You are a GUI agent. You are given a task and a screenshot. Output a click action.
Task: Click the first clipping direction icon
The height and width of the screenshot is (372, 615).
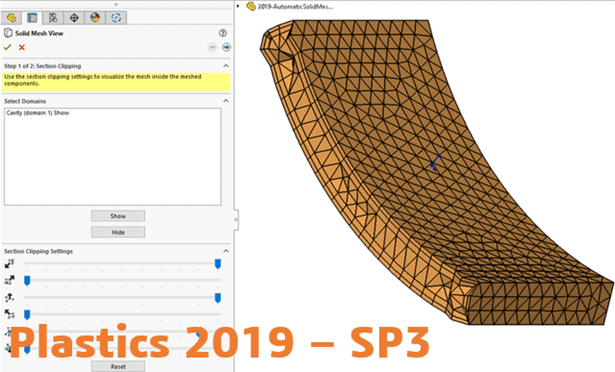click(x=9, y=263)
